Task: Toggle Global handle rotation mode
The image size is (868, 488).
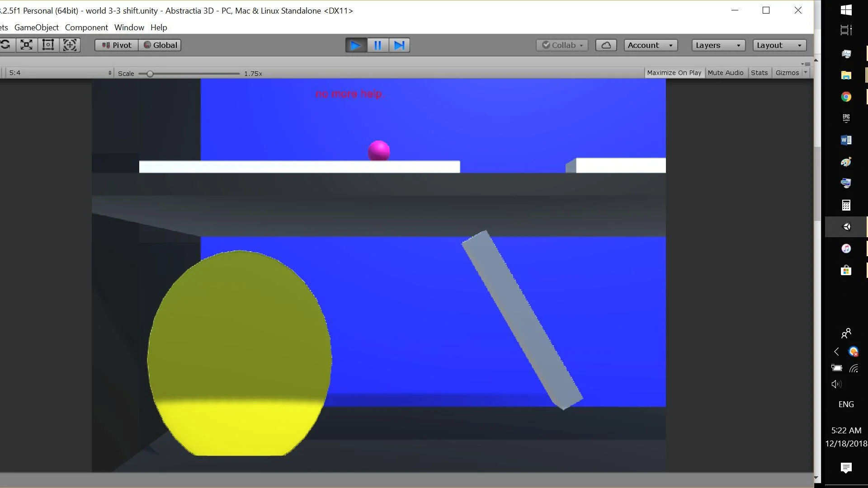Action: pos(160,45)
